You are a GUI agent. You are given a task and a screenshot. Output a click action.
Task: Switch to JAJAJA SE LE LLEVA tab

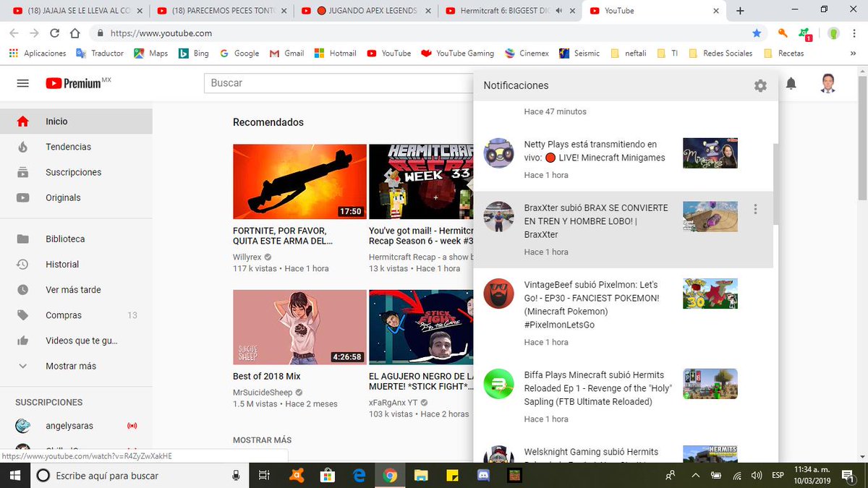[x=76, y=11]
